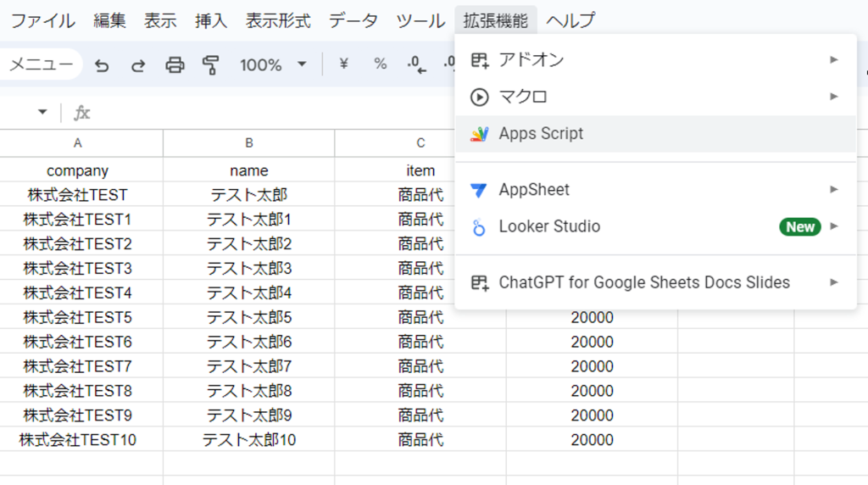The image size is (868, 485).
Task: Expand the name box dropdown arrow
Action: coord(42,113)
